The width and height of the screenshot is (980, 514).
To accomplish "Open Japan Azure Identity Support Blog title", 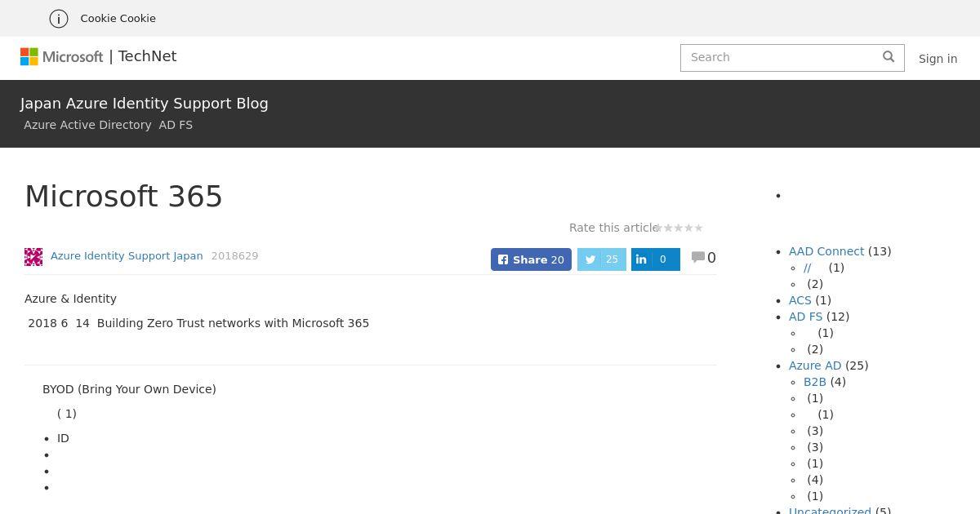I will pyautogui.click(x=145, y=104).
